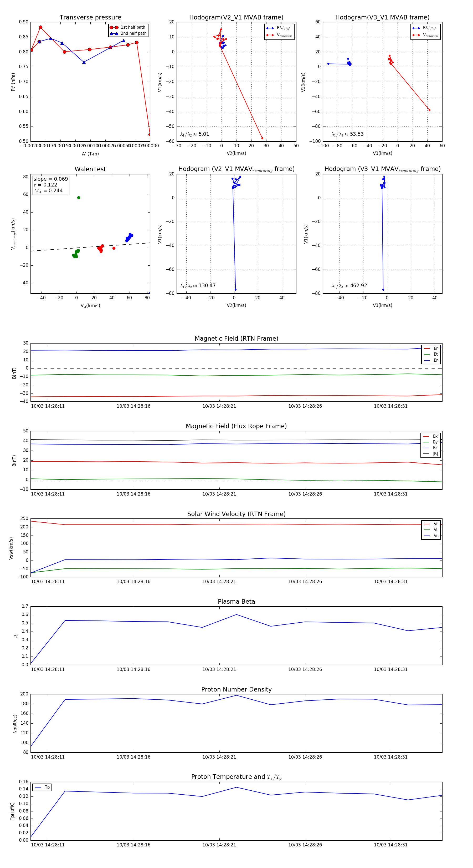Click the slope statistics box in WalenTest plot
Viewport: 473px width, 868px height.
[50, 185]
